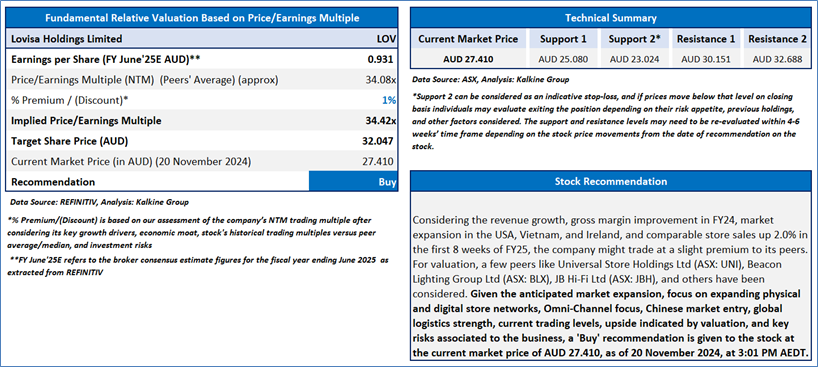Click the Fundamental Relative Valuation table header

coord(201,18)
